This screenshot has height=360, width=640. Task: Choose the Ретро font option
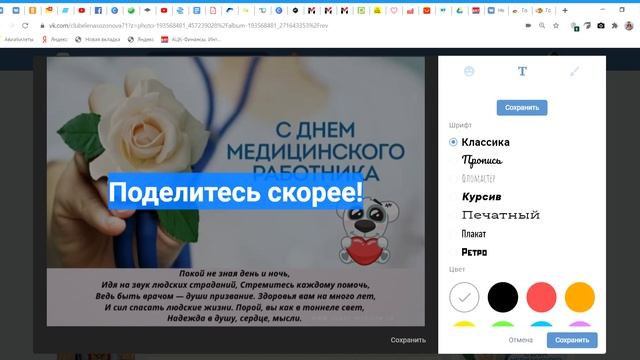click(x=474, y=252)
